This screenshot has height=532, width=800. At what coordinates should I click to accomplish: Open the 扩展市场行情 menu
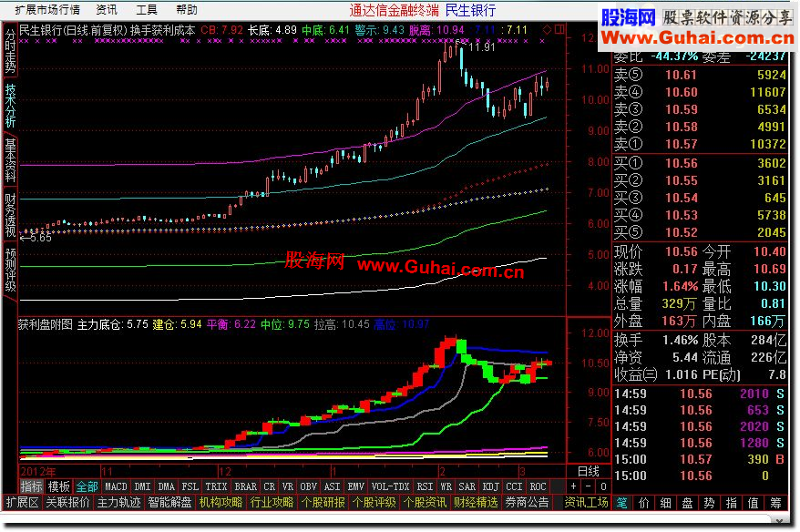coord(47,9)
